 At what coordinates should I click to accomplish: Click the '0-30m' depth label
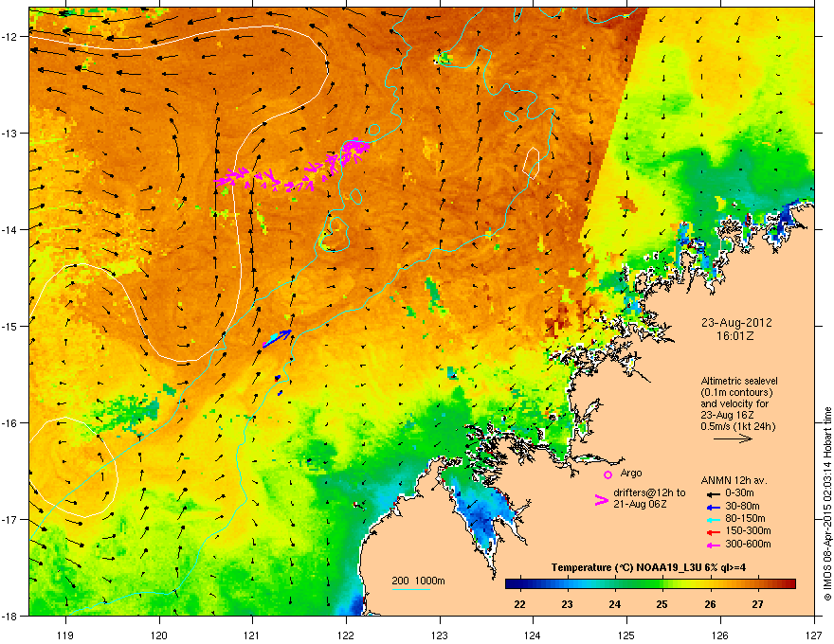click(x=739, y=493)
